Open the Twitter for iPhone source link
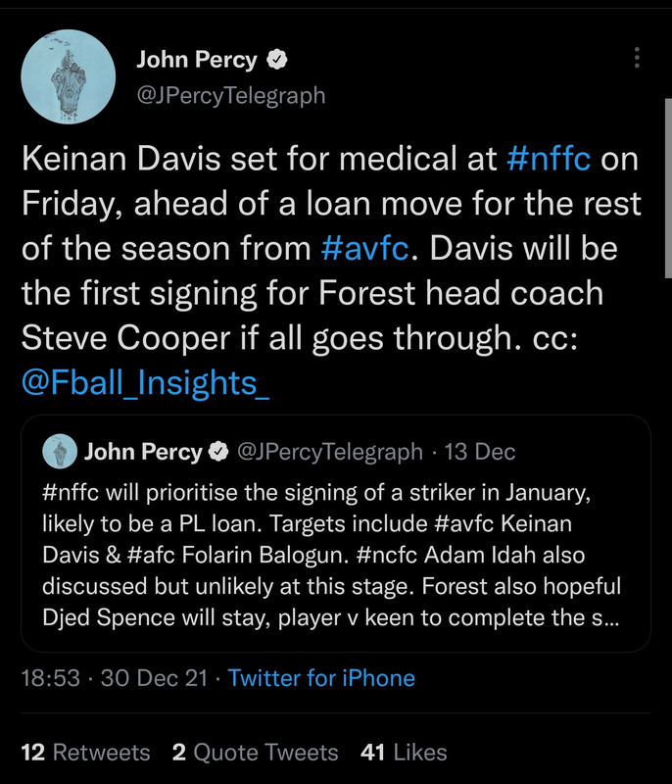Screen dimensions: 672x784 [x=321, y=678]
